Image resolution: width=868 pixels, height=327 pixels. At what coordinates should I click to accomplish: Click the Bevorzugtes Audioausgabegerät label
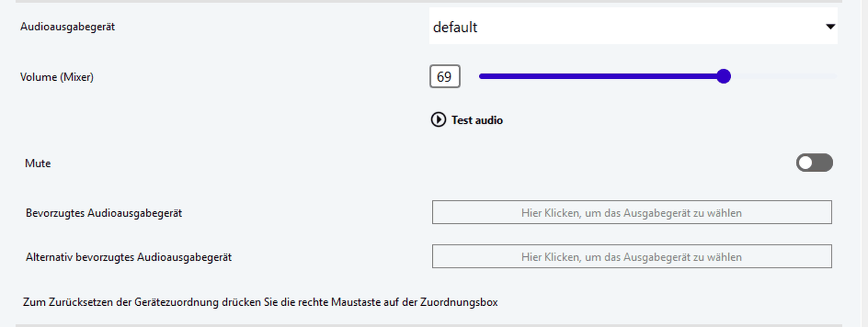click(x=104, y=213)
